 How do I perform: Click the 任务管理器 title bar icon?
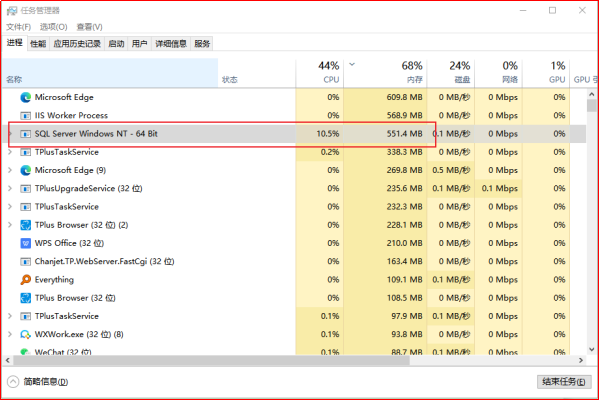(x=11, y=11)
